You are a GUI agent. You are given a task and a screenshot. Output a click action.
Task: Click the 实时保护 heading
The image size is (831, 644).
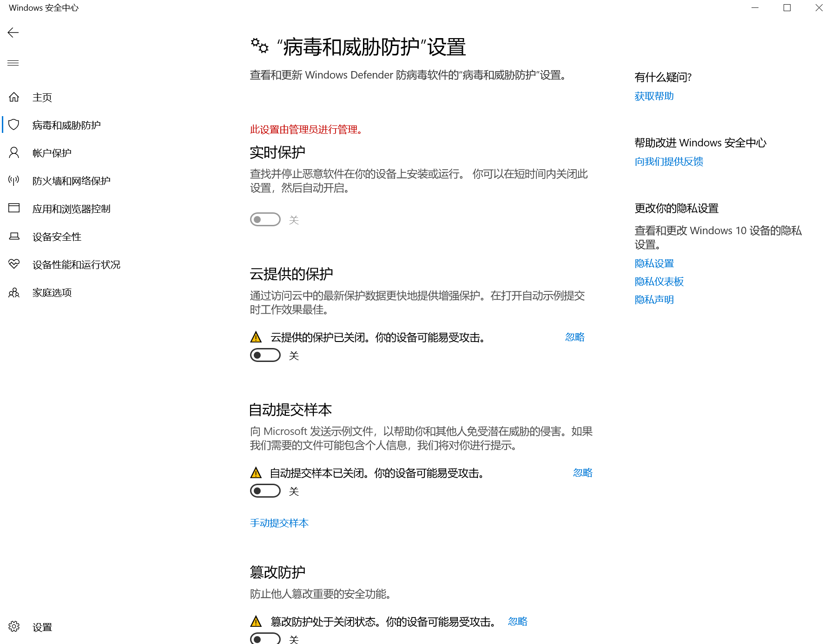277,152
